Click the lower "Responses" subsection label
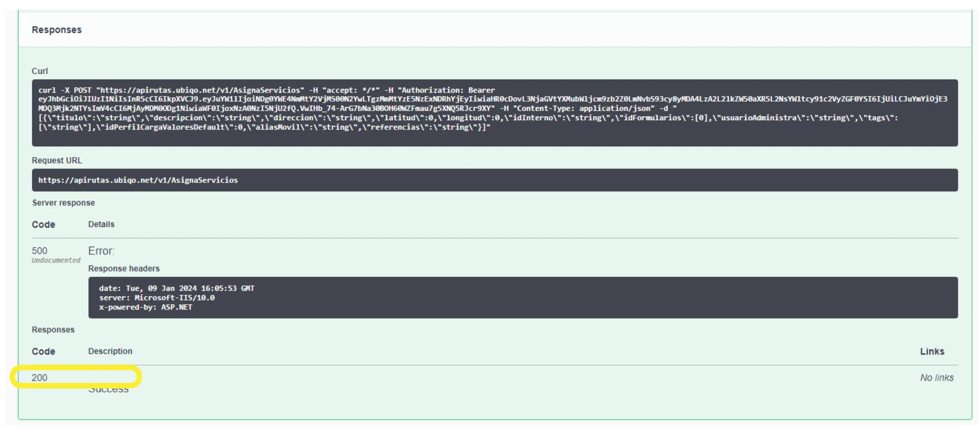980x429 pixels. click(x=53, y=330)
